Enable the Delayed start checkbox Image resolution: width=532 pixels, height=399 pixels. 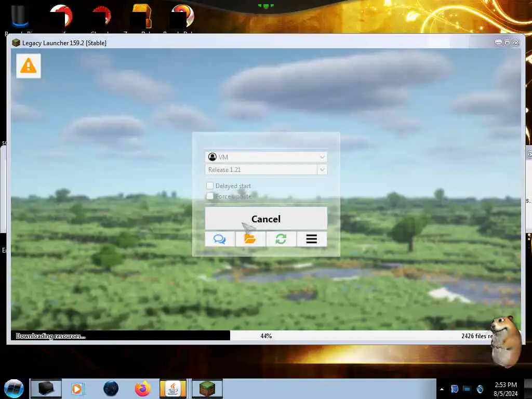click(210, 185)
